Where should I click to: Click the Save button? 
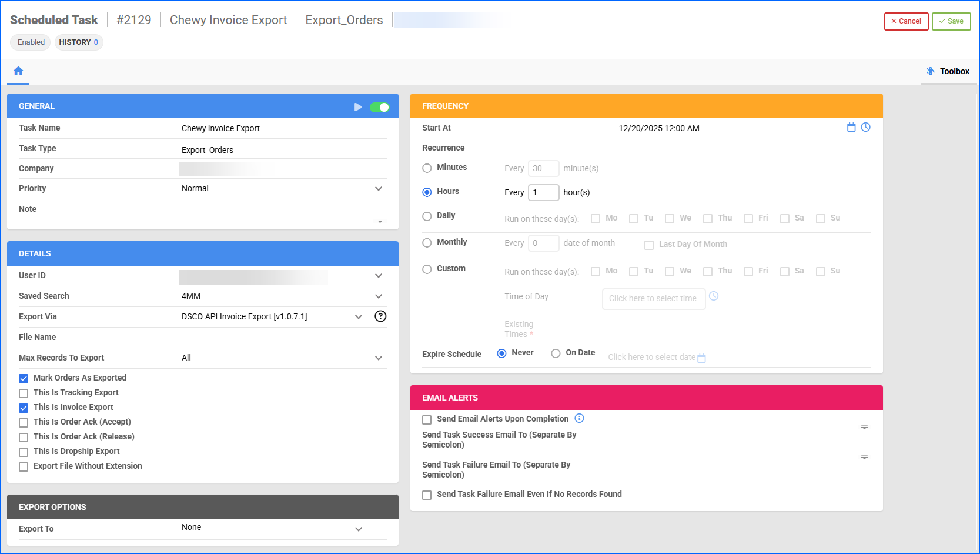coord(951,21)
